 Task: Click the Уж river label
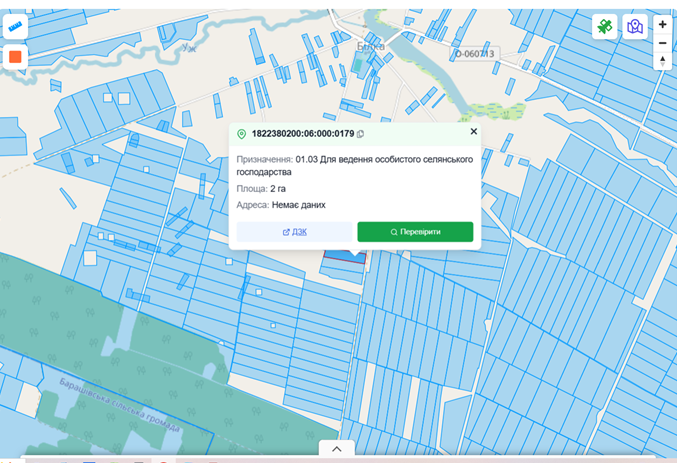[189, 48]
